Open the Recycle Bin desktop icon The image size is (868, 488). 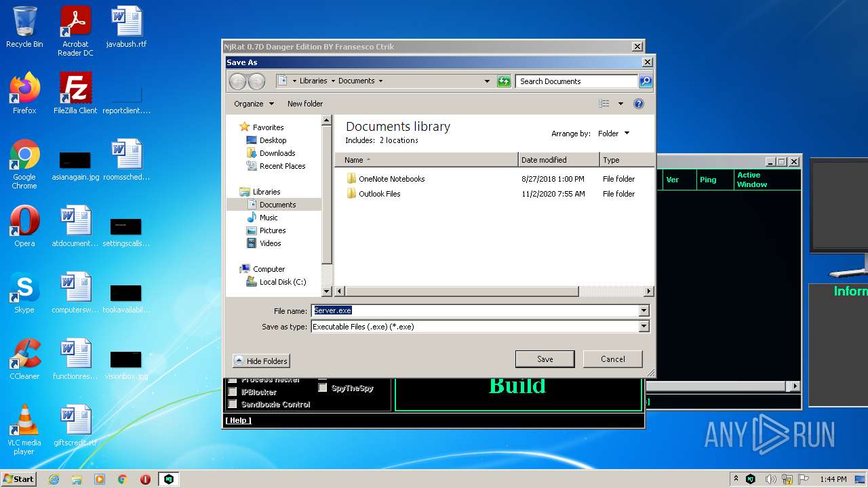tap(24, 27)
